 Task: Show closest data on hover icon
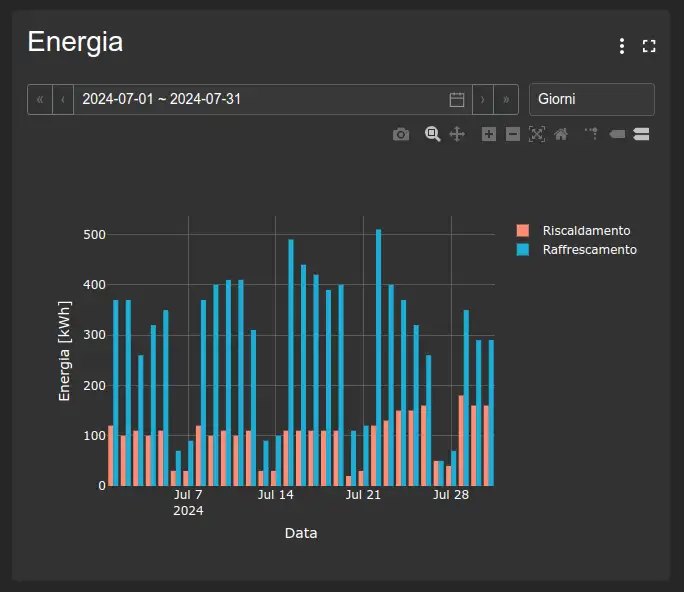pos(617,134)
